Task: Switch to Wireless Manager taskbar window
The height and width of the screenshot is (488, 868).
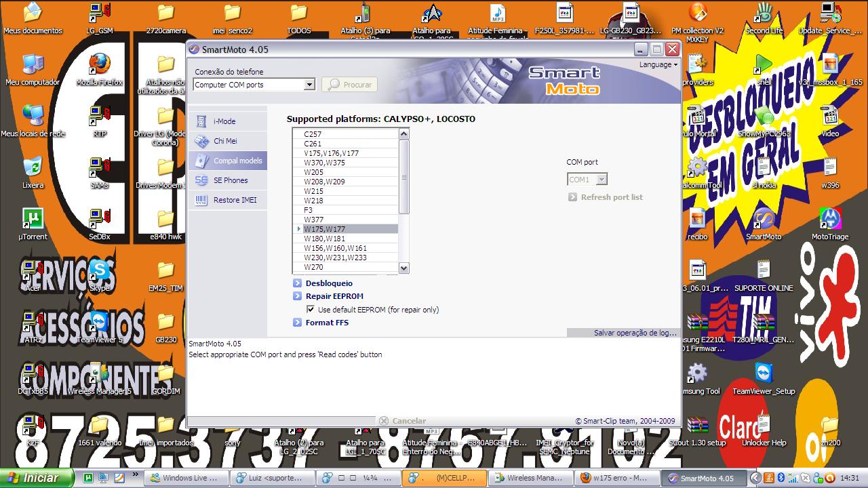Action: (x=530, y=478)
